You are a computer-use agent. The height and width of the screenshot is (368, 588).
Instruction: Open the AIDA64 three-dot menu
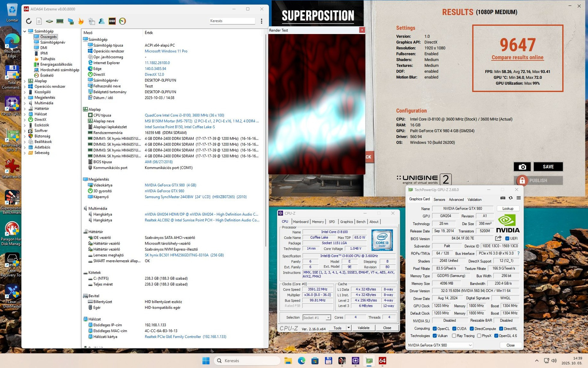tap(262, 21)
